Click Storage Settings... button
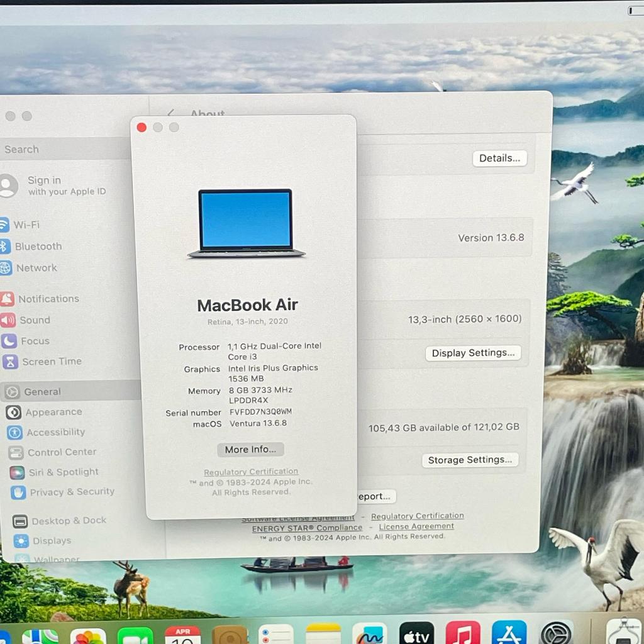The height and width of the screenshot is (644, 644). [470, 460]
